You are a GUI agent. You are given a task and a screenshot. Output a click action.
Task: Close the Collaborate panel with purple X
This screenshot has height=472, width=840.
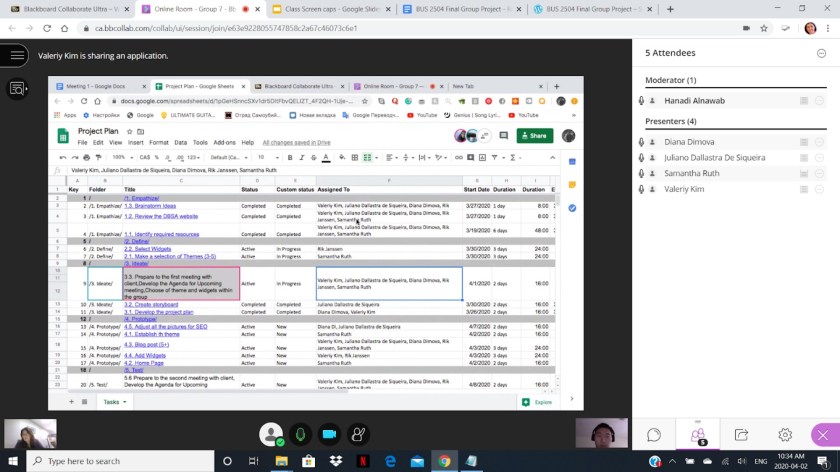pos(825,435)
